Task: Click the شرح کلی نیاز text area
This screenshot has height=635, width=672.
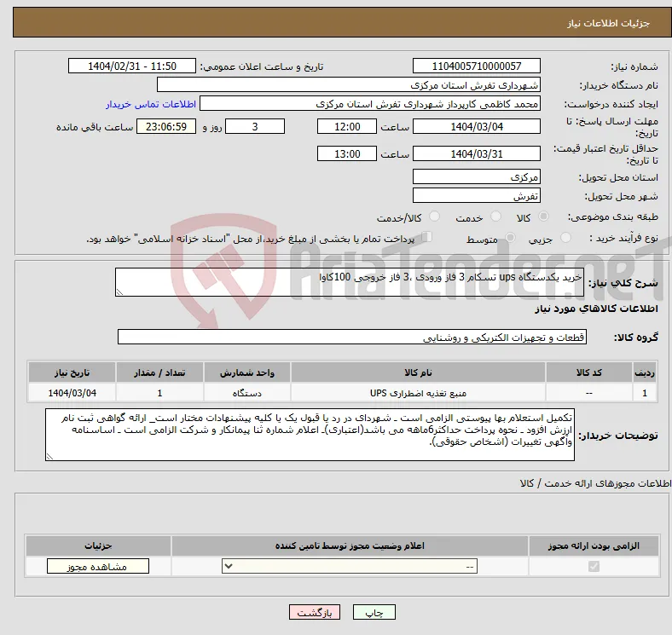Action: tap(350, 282)
